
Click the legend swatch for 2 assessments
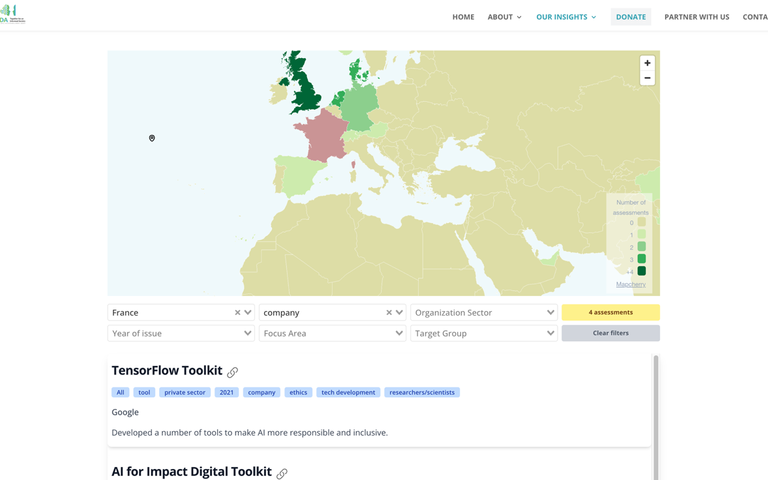point(642,246)
